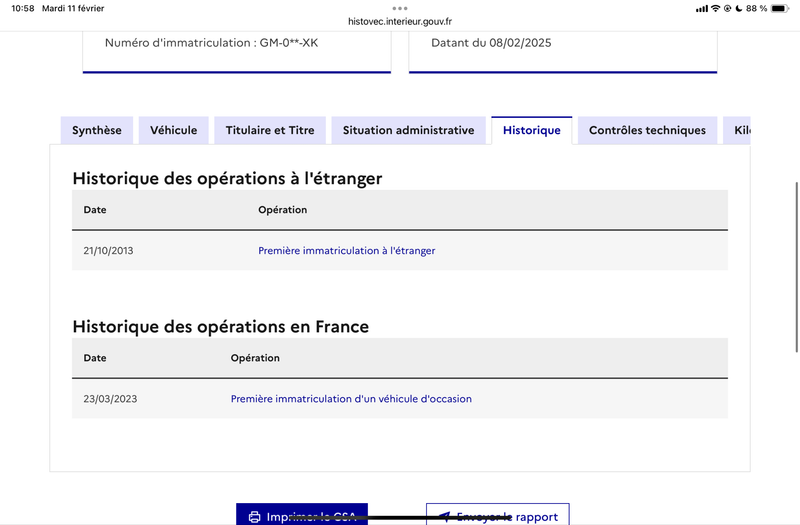Tap the Mardi 11 février date
The width and height of the screenshot is (800, 525).
pos(73,8)
